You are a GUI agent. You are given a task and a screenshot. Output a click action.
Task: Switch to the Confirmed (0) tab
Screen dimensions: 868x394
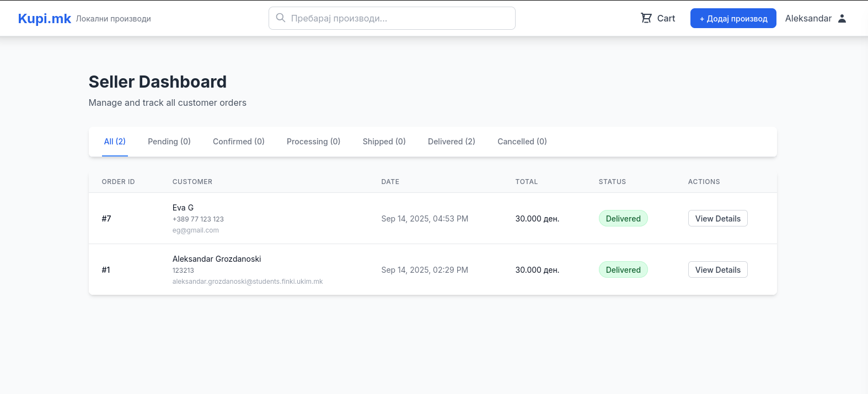tap(239, 142)
